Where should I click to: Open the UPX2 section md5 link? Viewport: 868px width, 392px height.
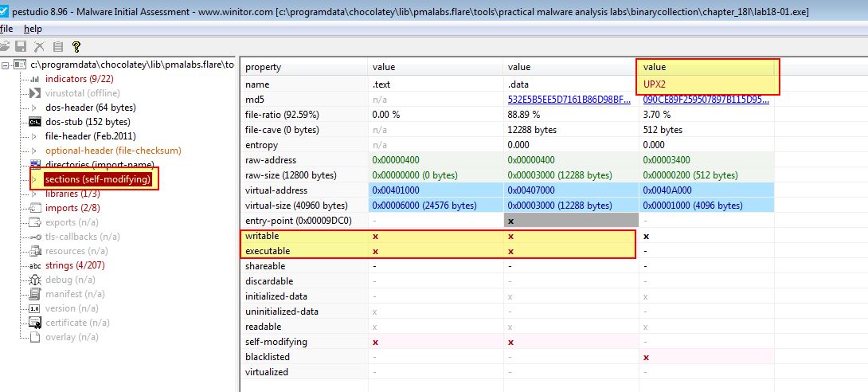point(706,100)
